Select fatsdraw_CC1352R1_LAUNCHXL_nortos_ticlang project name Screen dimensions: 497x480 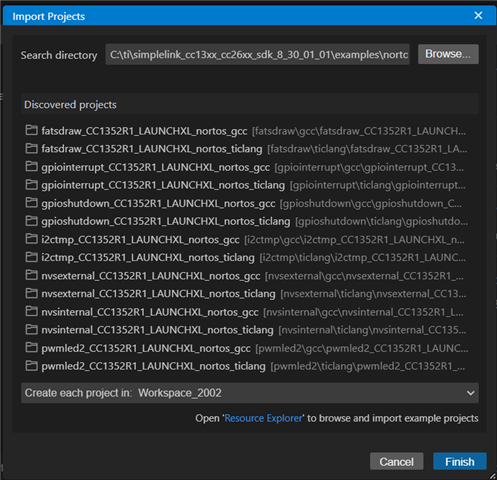(152, 149)
